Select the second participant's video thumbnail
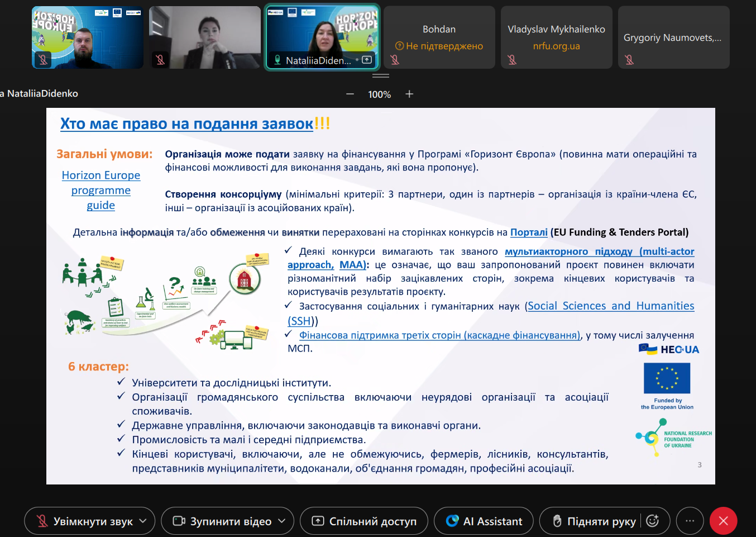756x537 pixels. [204, 37]
